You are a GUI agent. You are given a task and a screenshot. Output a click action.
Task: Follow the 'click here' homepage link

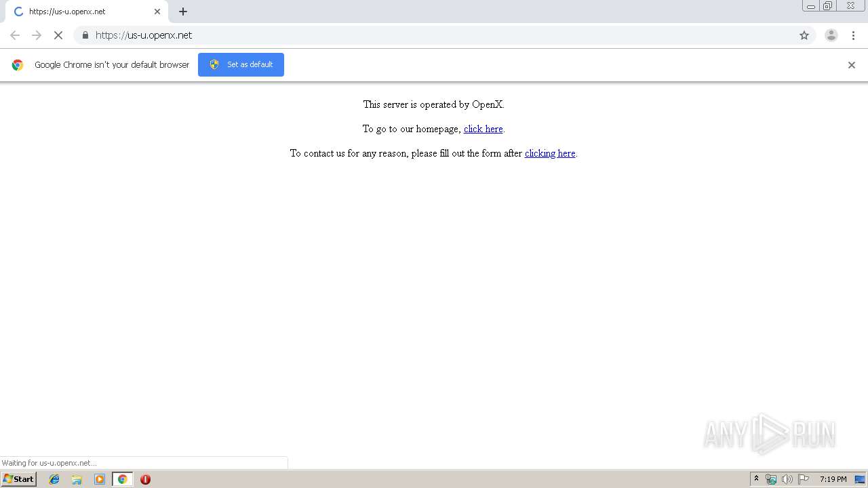click(x=484, y=129)
